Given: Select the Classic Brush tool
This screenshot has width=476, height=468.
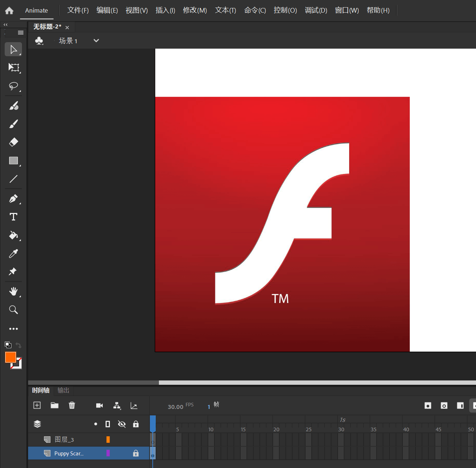Looking at the screenshot, I should [13, 124].
